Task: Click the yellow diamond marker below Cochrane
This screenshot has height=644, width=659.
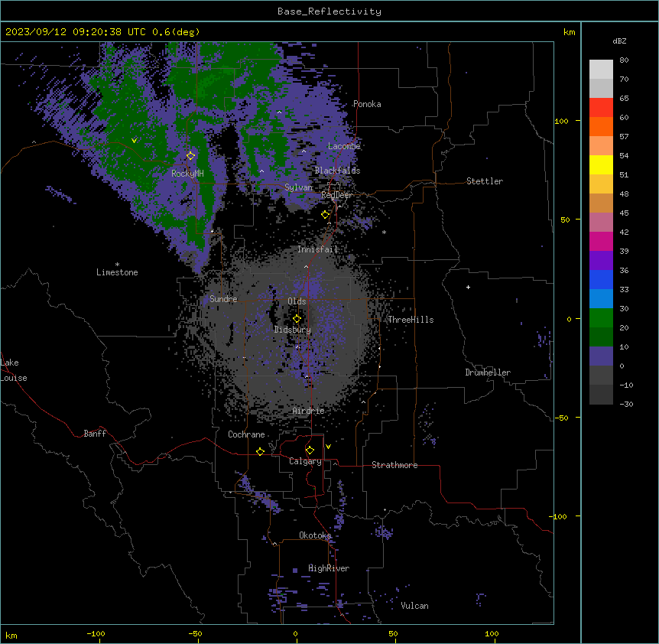Action: pos(260,451)
